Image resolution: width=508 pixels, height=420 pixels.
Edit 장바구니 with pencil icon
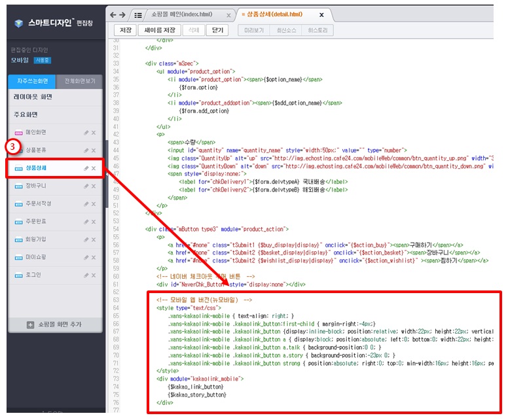(86, 186)
